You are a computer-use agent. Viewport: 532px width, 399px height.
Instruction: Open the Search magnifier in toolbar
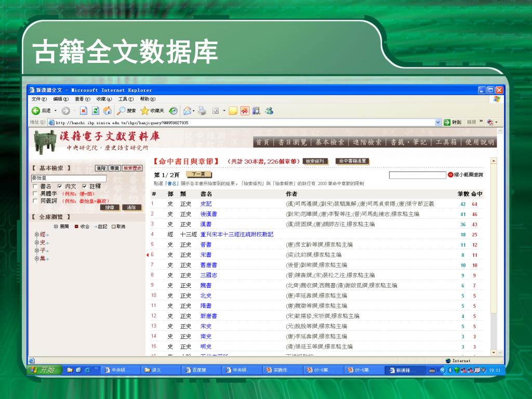(121, 111)
